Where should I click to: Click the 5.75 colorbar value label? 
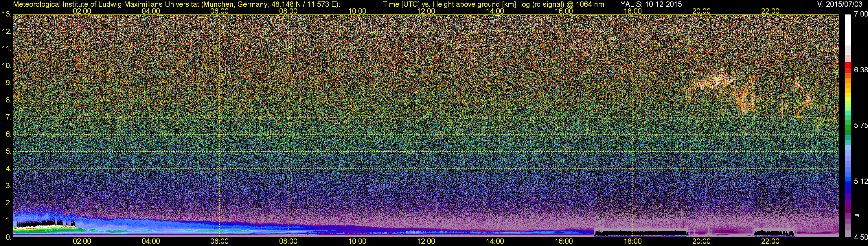click(860, 126)
